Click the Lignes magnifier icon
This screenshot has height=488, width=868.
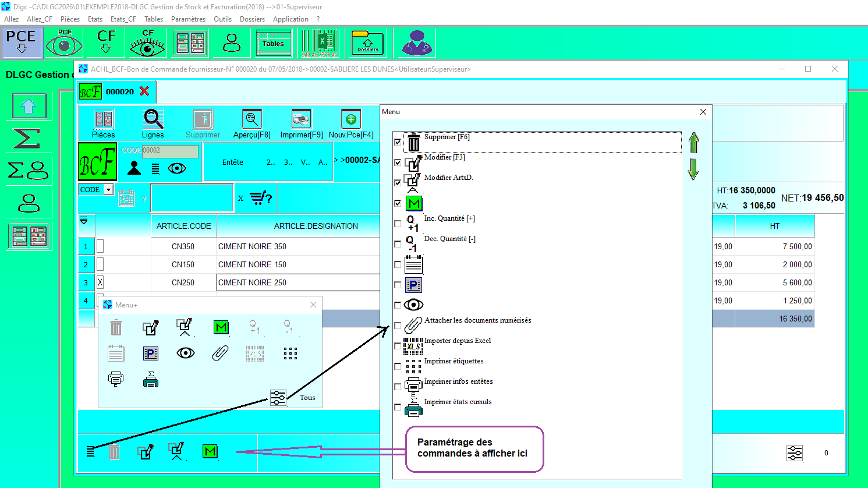153,119
